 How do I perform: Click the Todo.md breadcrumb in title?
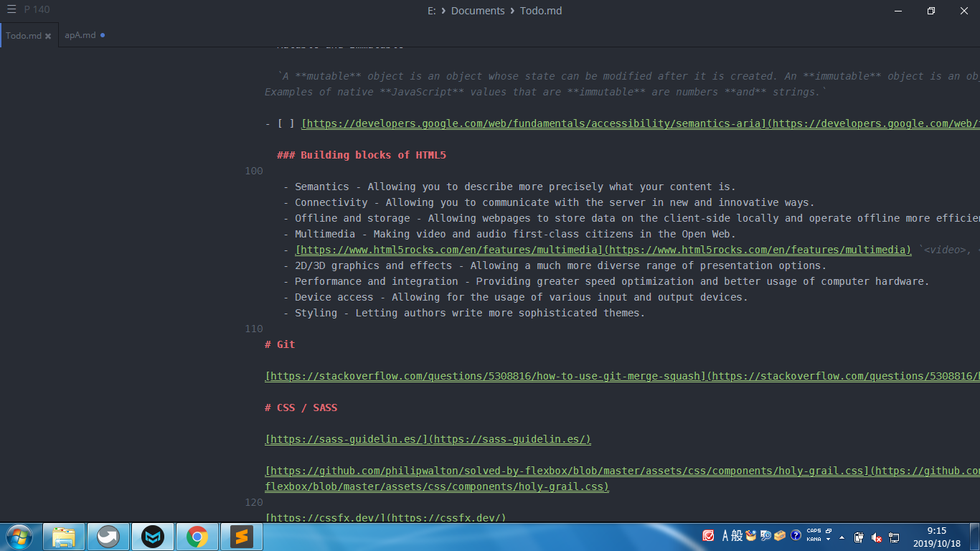(542, 11)
